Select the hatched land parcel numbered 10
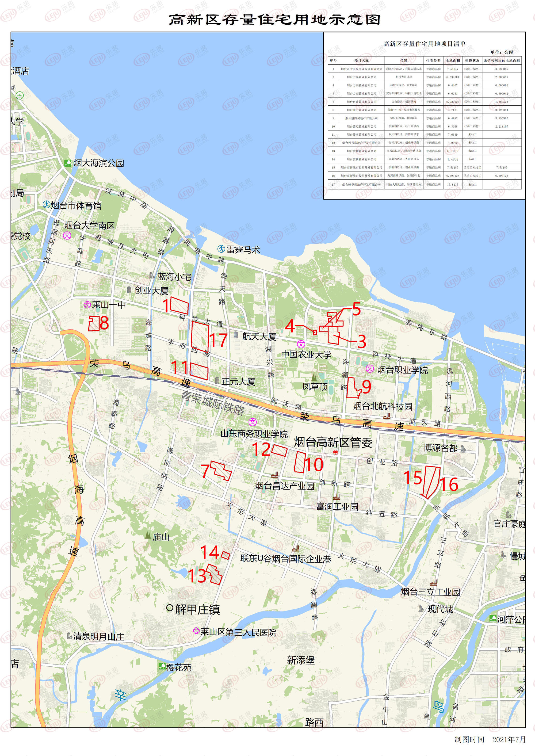 (x=300, y=462)
